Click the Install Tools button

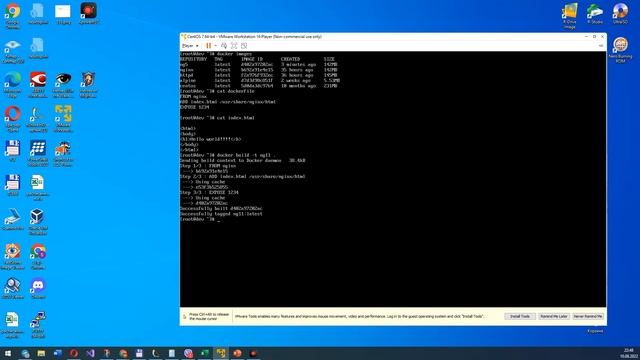pos(520,316)
